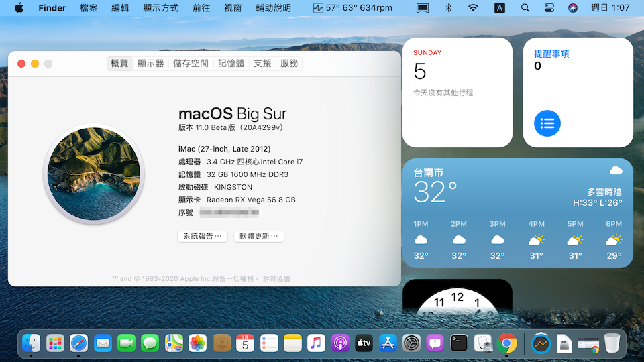
Task: Select the 概覽 tab
Action: 119,64
